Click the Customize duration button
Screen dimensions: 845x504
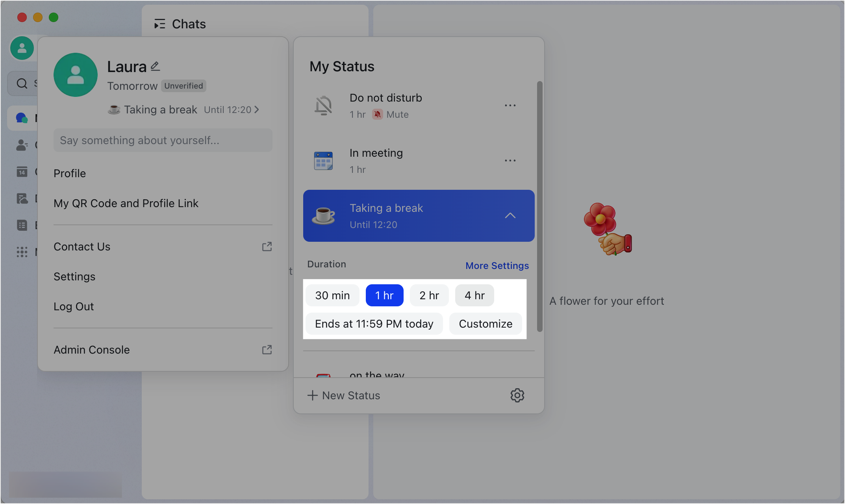pos(486,324)
